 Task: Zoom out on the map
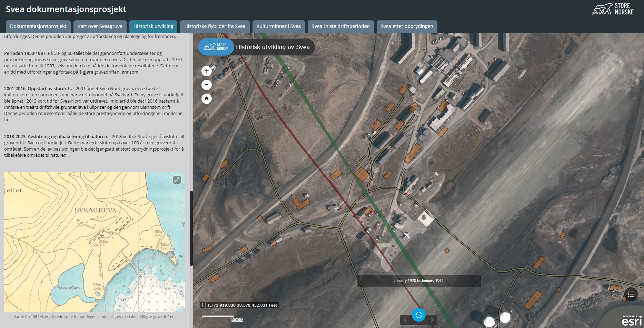tap(206, 85)
